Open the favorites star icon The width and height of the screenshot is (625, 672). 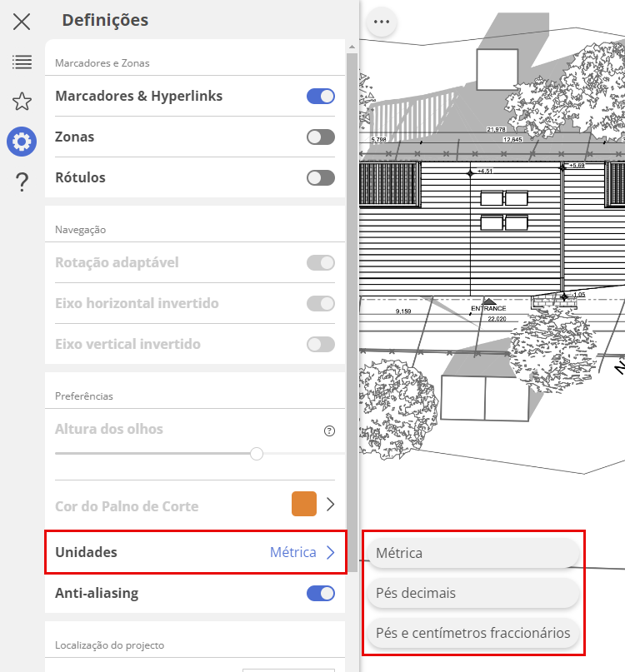[x=22, y=102]
